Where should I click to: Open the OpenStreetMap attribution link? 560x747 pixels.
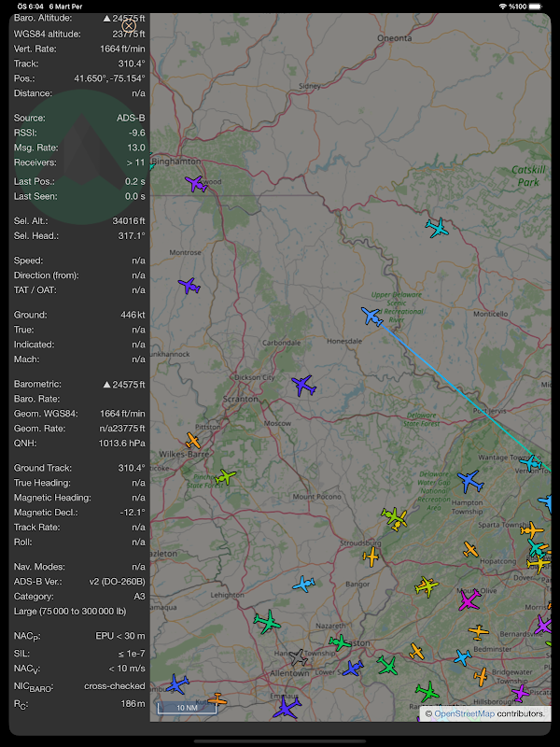[x=464, y=713]
